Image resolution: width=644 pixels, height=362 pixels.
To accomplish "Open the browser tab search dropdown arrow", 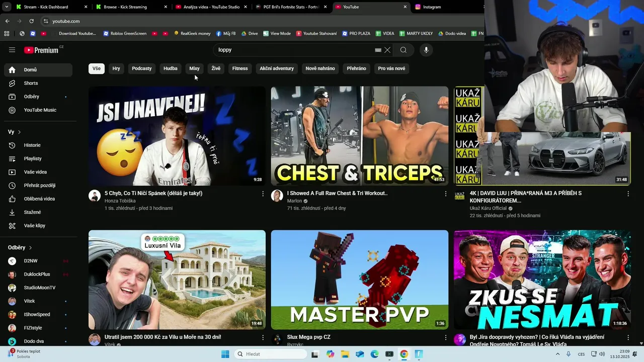I will [7, 7].
